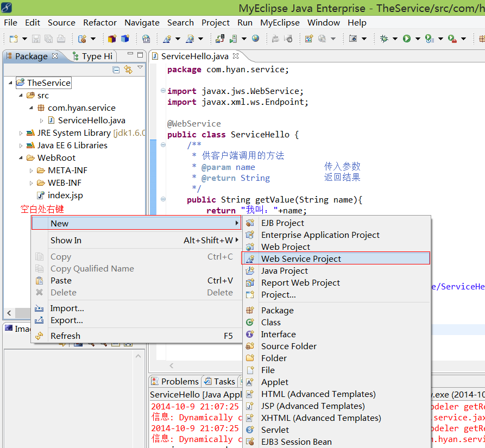Expand the ServiceHello.java tree node
485x448 pixels.
coord(41,121)
